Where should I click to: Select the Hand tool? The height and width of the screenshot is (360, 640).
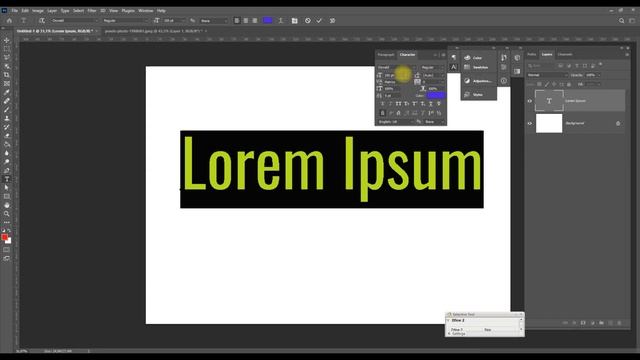click(x=7, y=205)
